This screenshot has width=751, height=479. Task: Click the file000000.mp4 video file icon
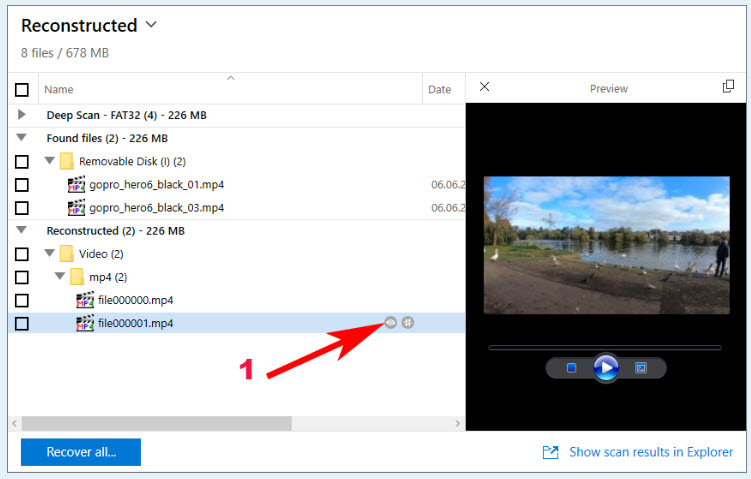click(85, 299)
